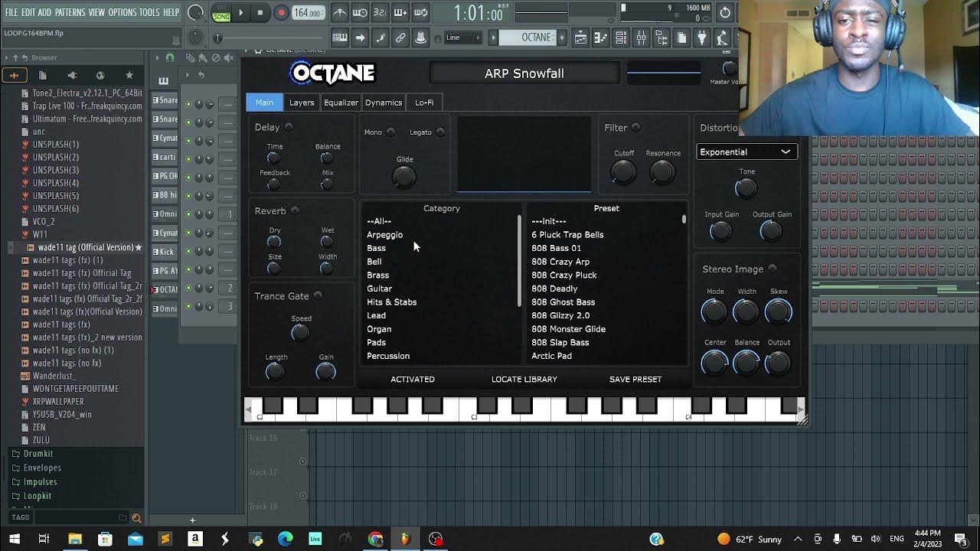980x551 pixels.
Task: Click the Kick channel button
Action: (x=166, y=252)
